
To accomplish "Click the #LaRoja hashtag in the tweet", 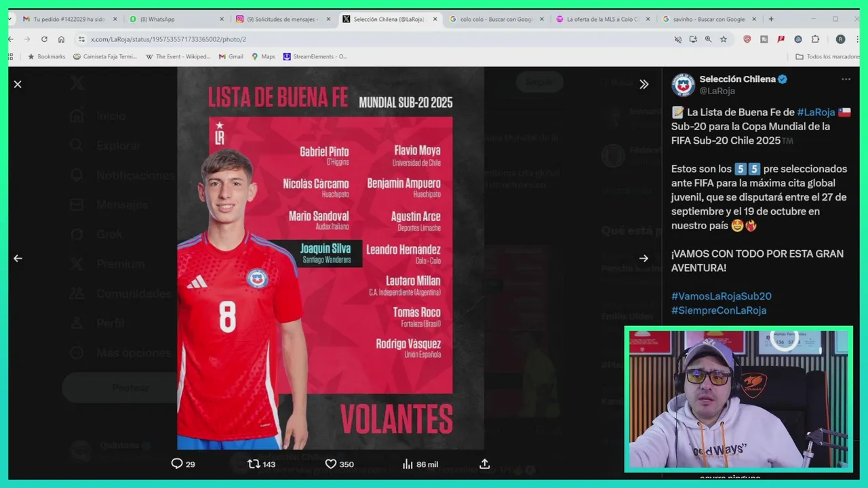I will [816, 113].
